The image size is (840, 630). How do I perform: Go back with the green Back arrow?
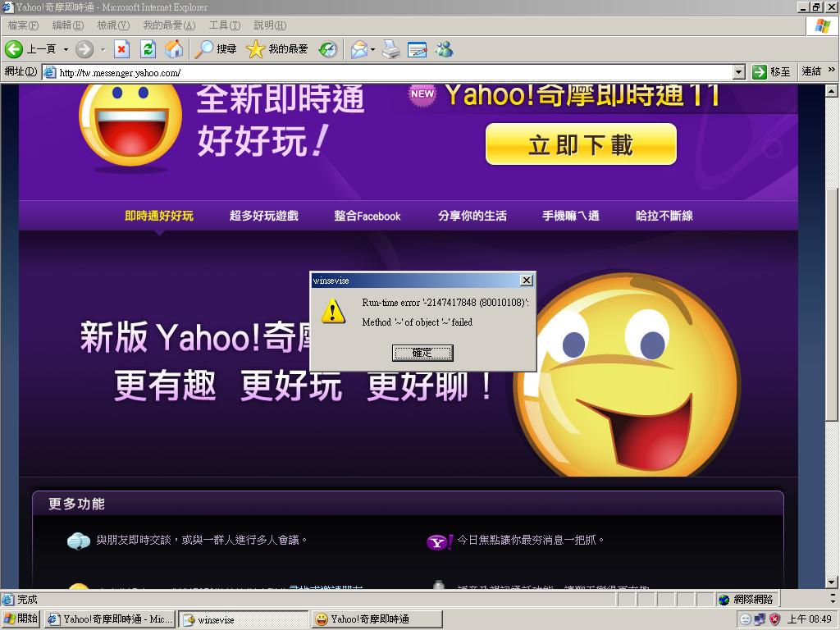pos(13,49)
